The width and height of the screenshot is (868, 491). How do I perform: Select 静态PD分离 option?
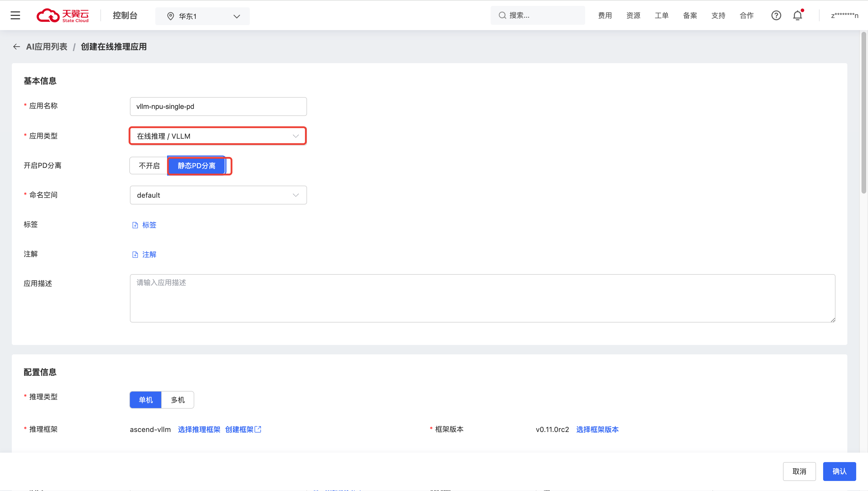[196, 166]
